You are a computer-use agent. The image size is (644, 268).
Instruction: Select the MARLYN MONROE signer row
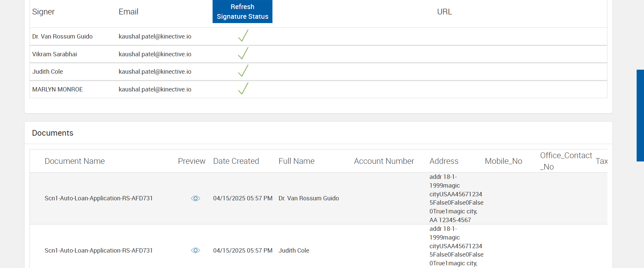[x=57, y=89]
